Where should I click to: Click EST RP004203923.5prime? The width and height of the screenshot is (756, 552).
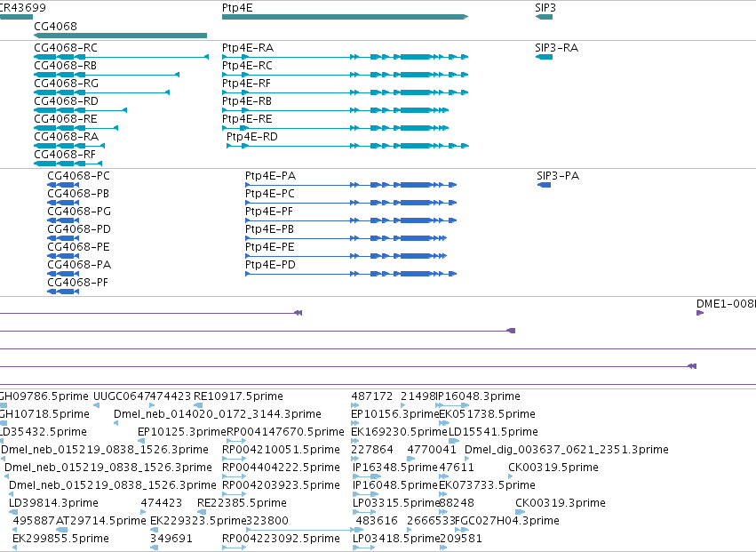[281, 485]
